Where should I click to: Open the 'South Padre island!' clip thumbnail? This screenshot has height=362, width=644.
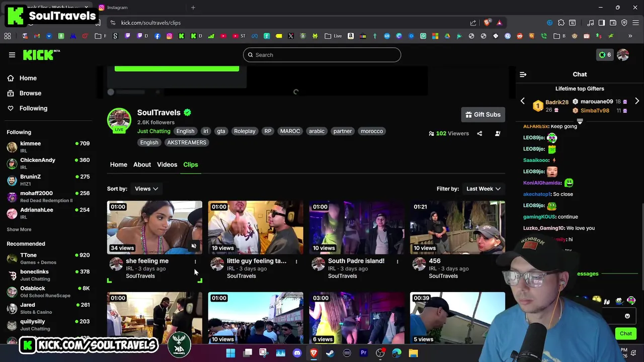357,227
